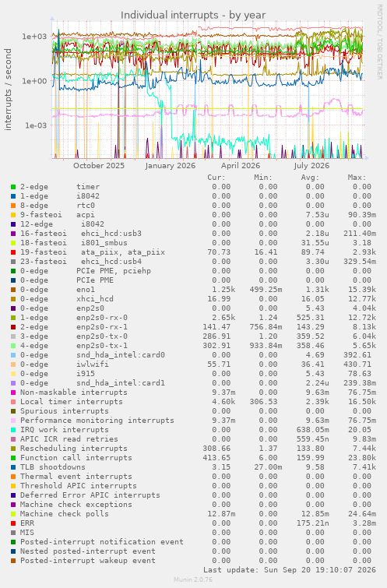Click the Last update timestamp text
387x588 pixels.
click(x=290, y=570)
